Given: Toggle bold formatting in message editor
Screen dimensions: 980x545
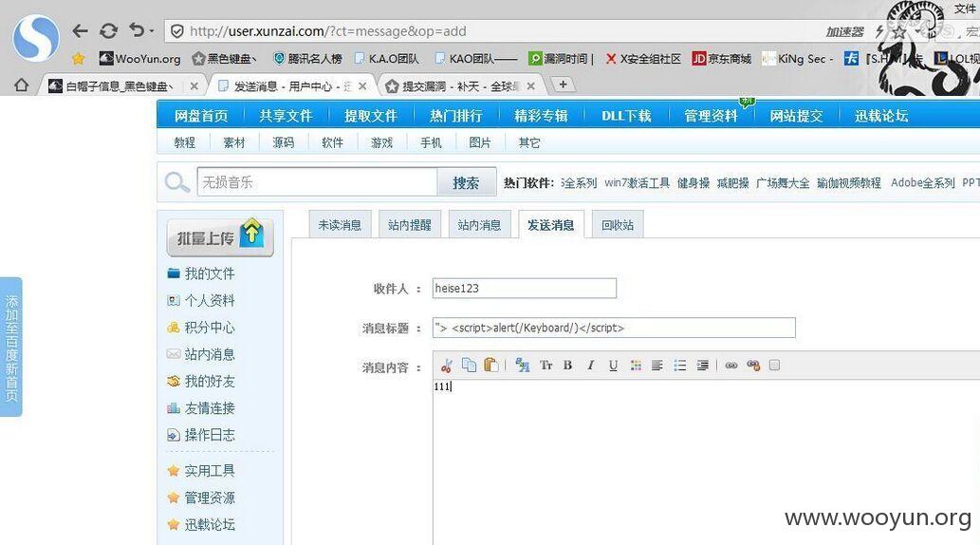Looking at the screenshot, I should [x=567, y=366].
